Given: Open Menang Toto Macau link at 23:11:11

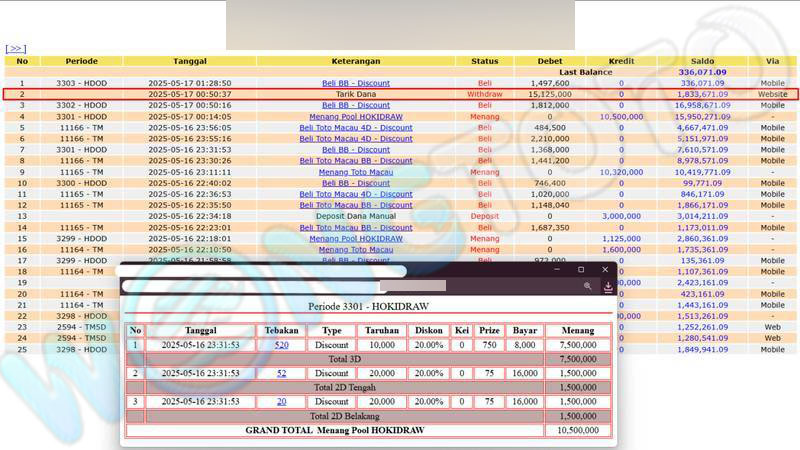Looking at the screenshot, I should pyautogui.click(x=356, y=172).
